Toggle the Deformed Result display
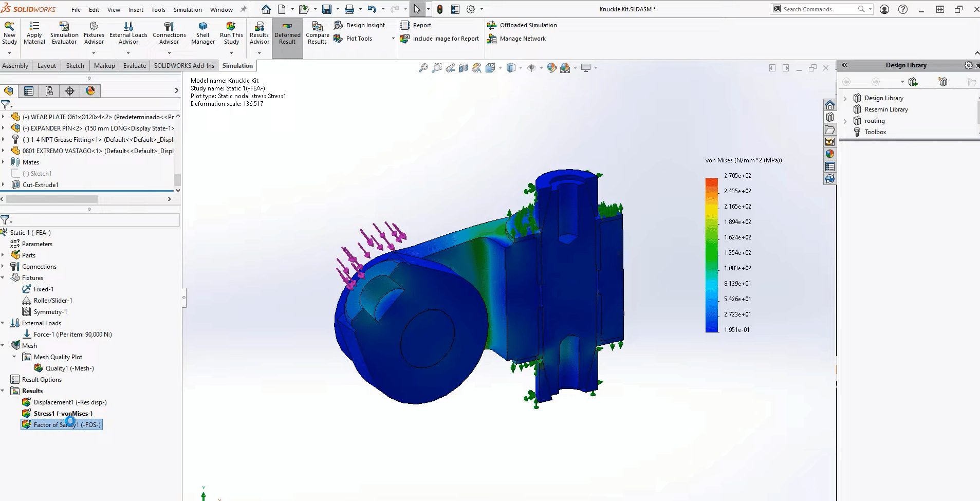Screen dimensions: 980x501 coord(287,32)
